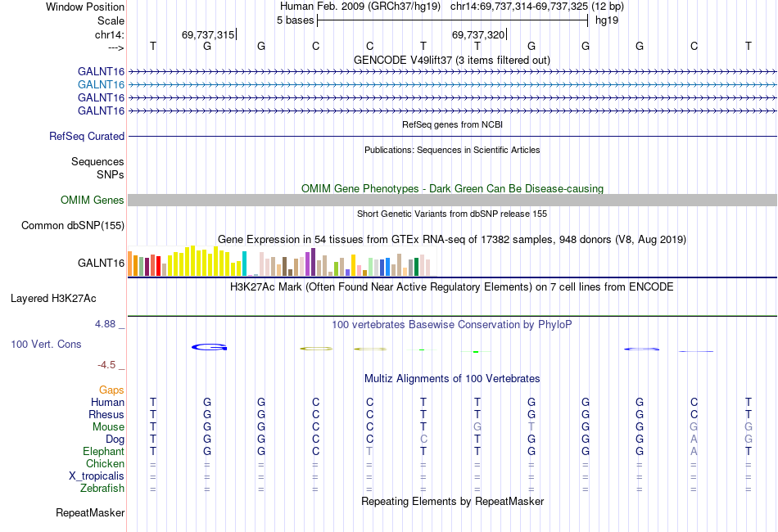
Task: Click the RefSeq Curated intron line
Action: tap(452, 137)
